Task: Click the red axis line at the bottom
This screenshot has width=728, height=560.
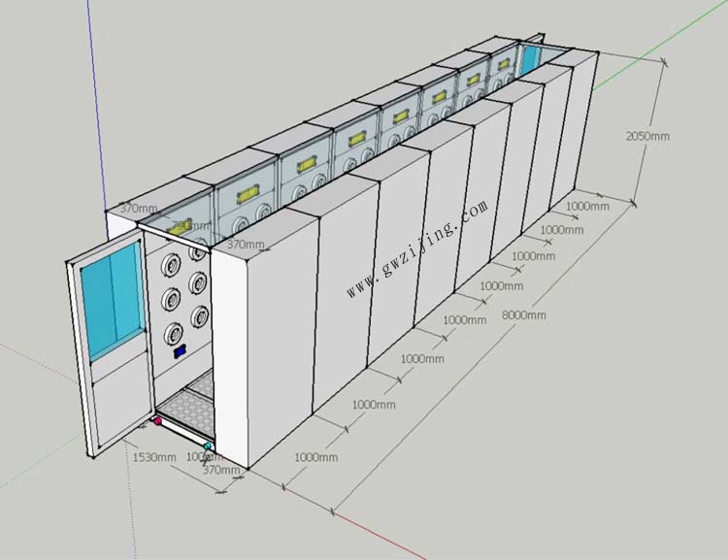Action: tap(388, 540)
